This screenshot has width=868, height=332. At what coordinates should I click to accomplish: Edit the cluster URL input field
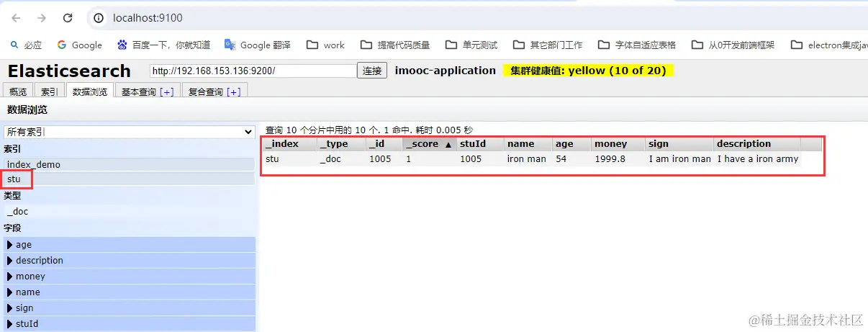(253, 71)
